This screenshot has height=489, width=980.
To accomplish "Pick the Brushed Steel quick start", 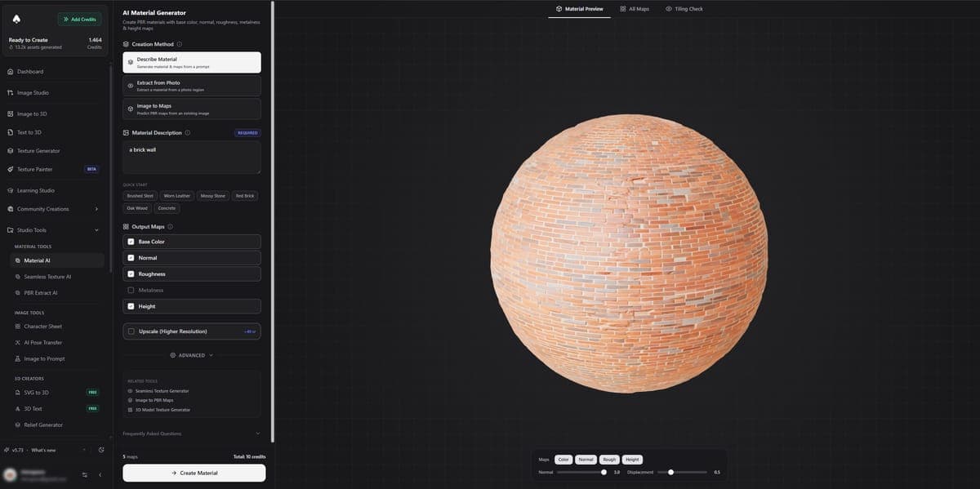I will tap(140, 196).
